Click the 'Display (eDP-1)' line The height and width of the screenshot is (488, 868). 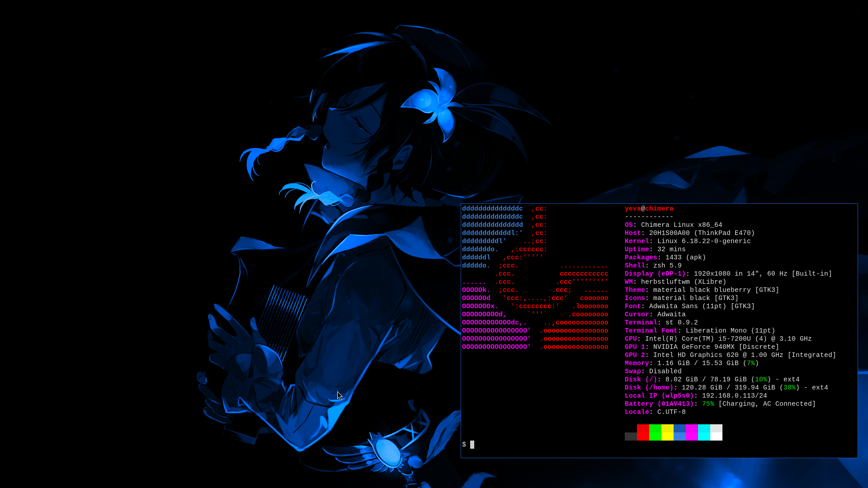coord(728,274)
